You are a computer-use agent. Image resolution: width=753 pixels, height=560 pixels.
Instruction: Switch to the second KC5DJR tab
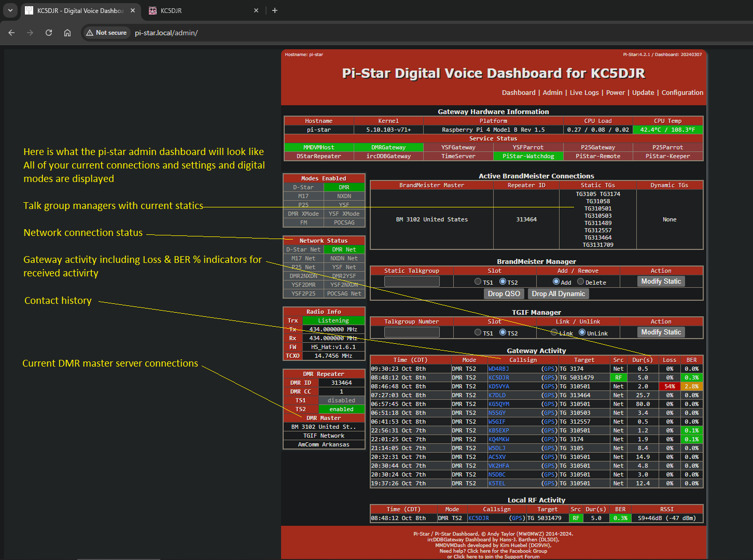click(204, 10)
